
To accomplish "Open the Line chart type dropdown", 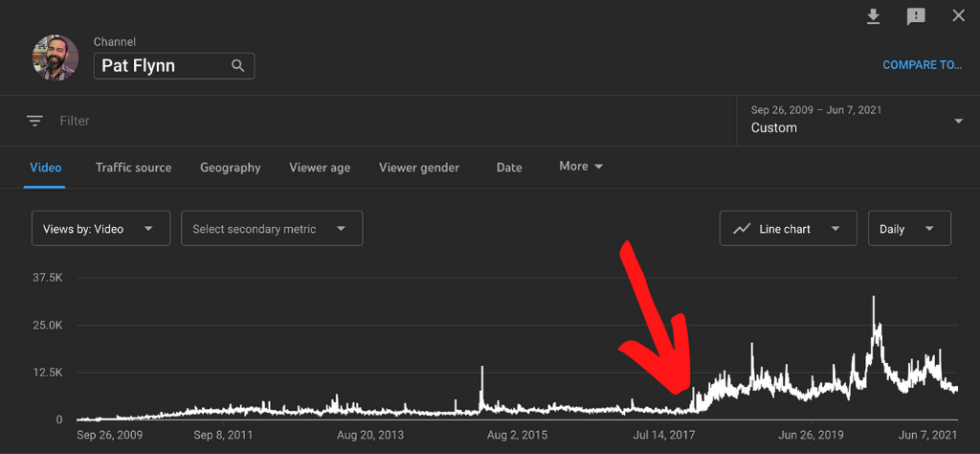I will click(x=789, y=229).
